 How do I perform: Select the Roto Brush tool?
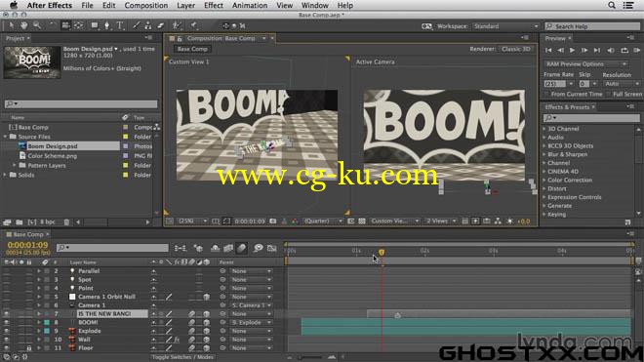point(177,26)
